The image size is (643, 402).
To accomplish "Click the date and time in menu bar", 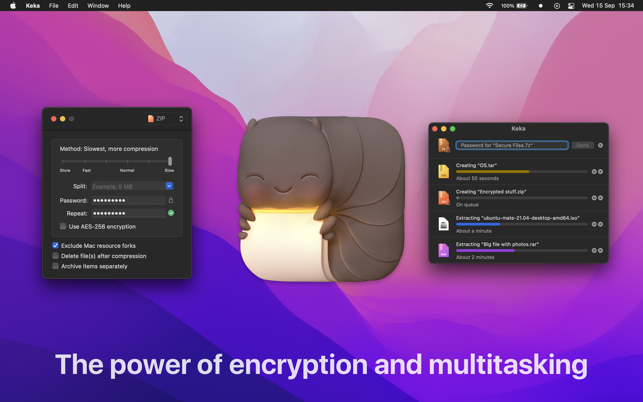I will 608,6.
